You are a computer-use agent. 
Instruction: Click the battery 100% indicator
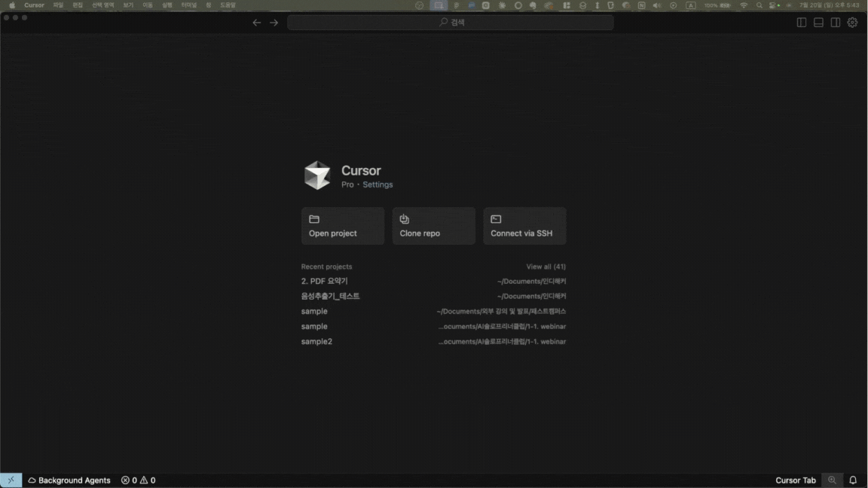[x=718, y=5]
